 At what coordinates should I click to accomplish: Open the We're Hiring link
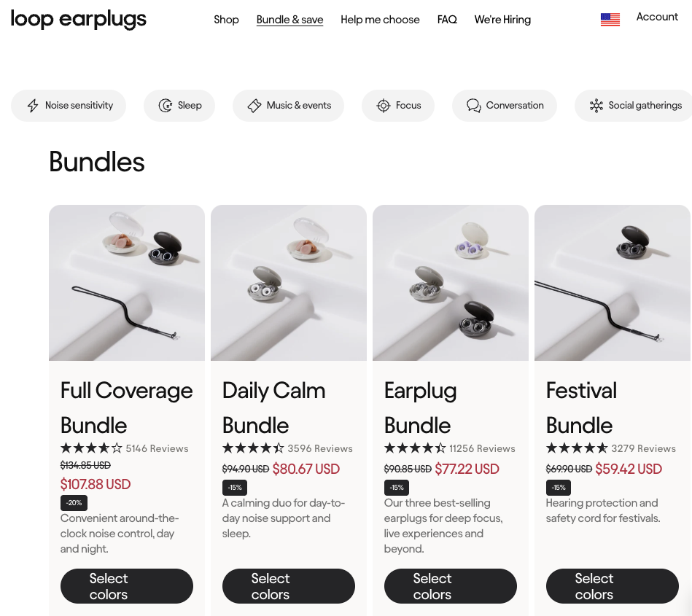click(502, 20)
